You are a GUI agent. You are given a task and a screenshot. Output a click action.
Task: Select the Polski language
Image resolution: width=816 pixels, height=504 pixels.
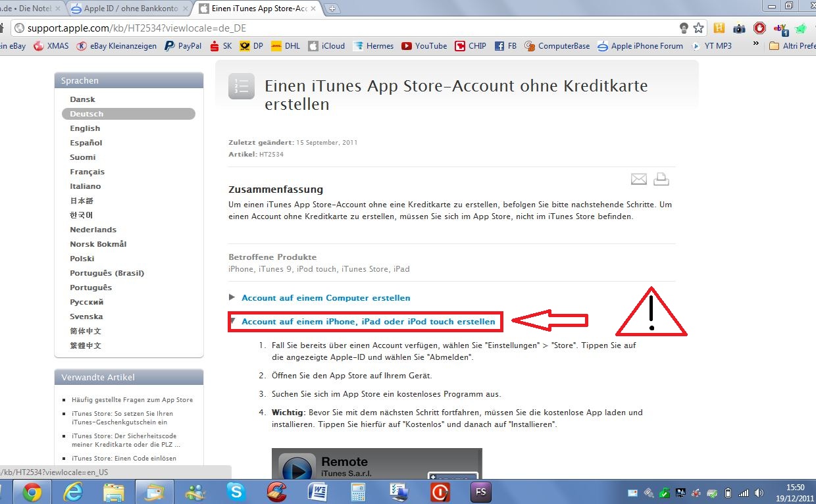tap(82, 259)
